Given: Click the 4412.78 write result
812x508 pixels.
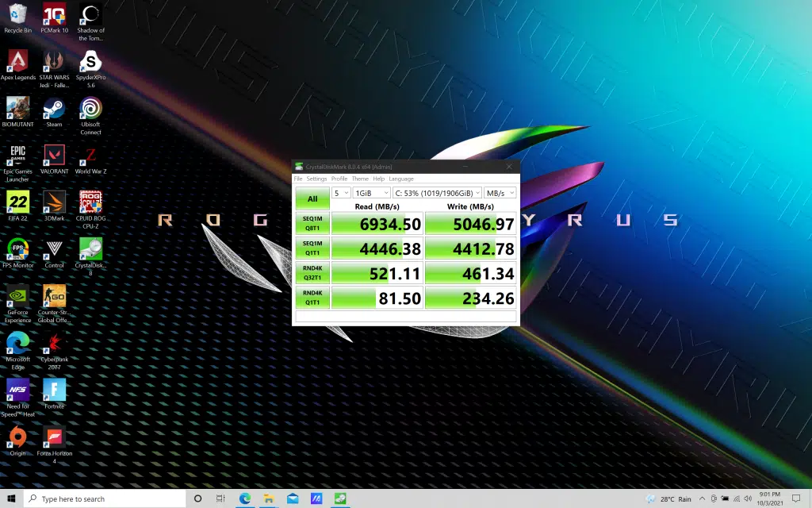Looking at the screenshot, I should 471,248.
